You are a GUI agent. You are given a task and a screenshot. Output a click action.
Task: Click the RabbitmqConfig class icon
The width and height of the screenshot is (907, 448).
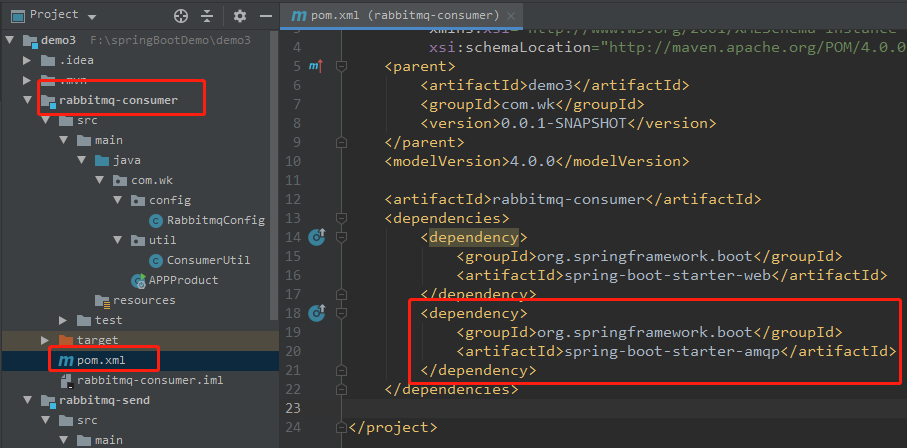(x=156, y=221)
